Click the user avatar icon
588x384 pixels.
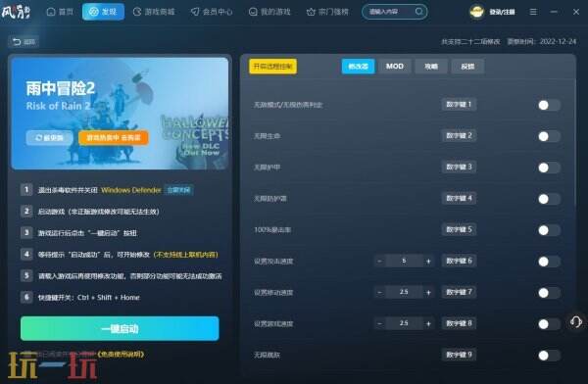(477, 12)
